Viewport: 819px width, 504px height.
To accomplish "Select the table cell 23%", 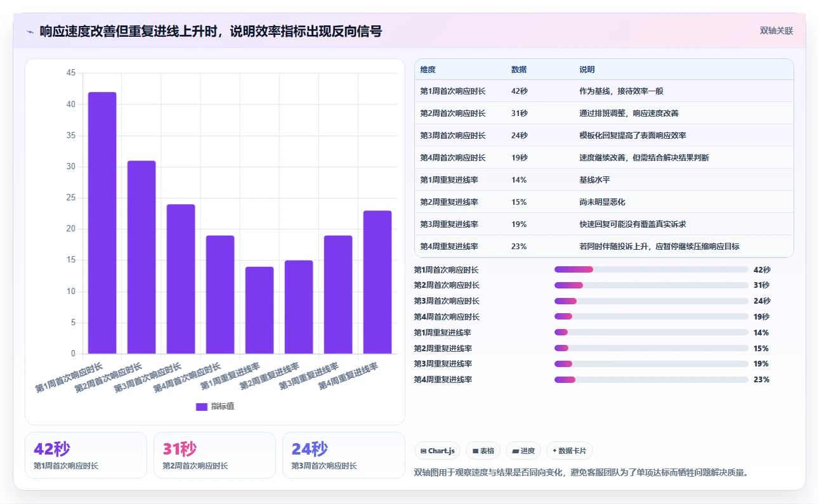I will 519,247.
